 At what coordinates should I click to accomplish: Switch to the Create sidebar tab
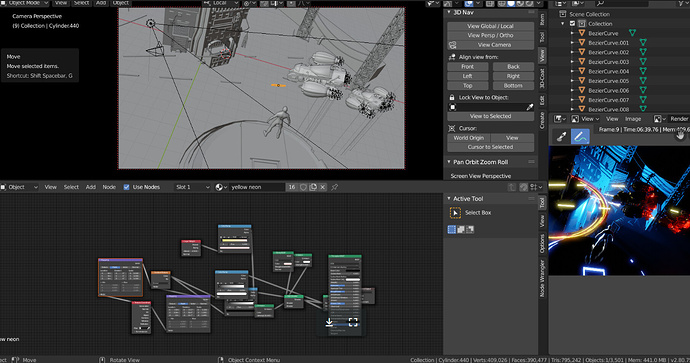[542, 121]
